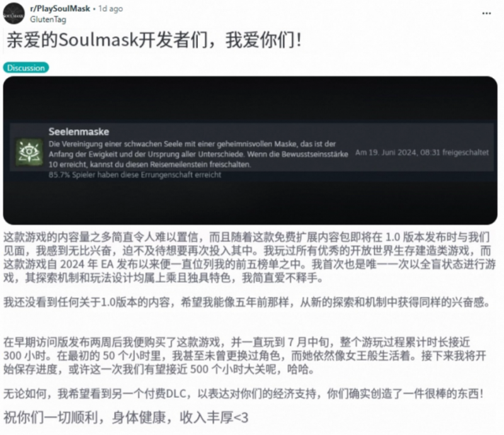Filter by the Discussion flair tag
The image size is (504, 435).
[x=26, y=68]
